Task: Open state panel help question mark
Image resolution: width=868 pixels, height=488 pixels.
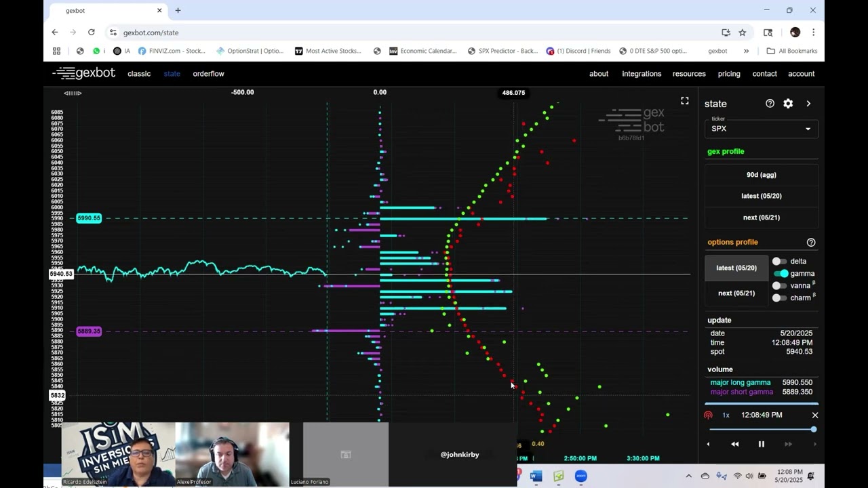Action: tap(770, 104)
